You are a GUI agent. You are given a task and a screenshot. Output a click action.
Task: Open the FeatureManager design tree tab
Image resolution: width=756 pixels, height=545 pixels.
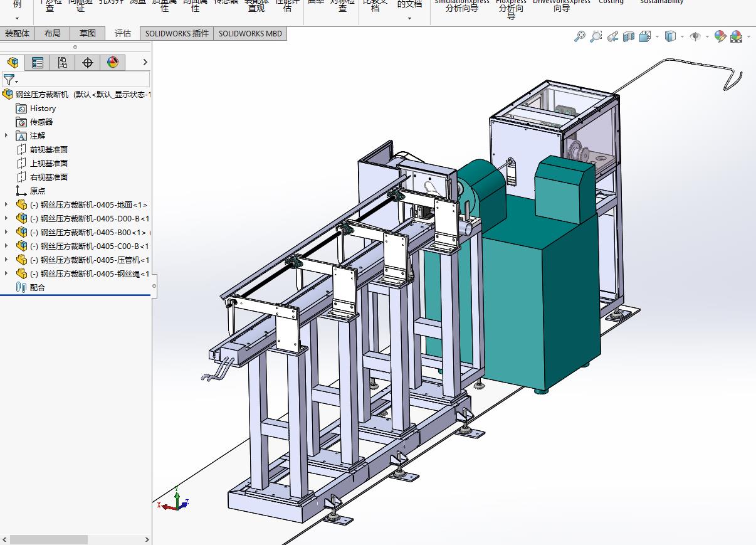(x=13, y=62)
